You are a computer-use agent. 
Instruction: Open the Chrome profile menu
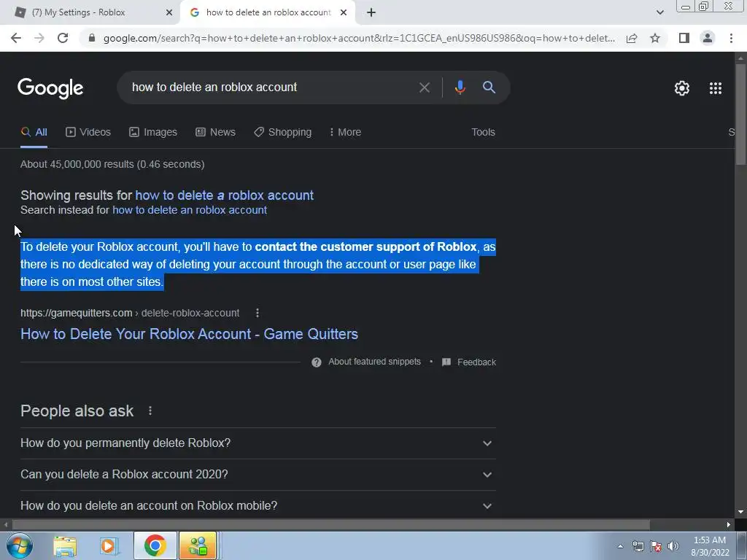coord(708,38)
